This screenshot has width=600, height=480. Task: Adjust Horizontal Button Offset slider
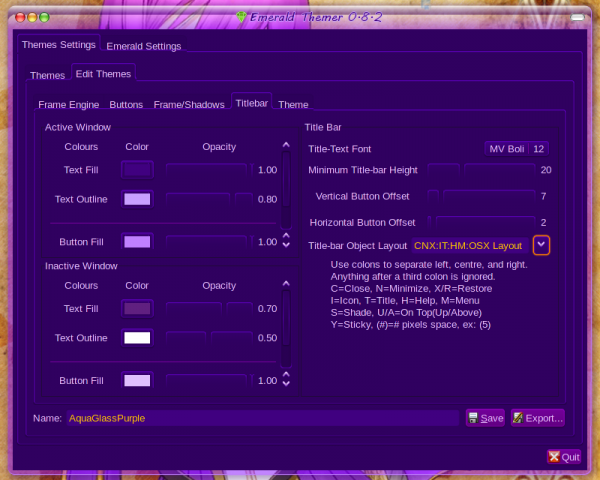click(x=481, y=222)
